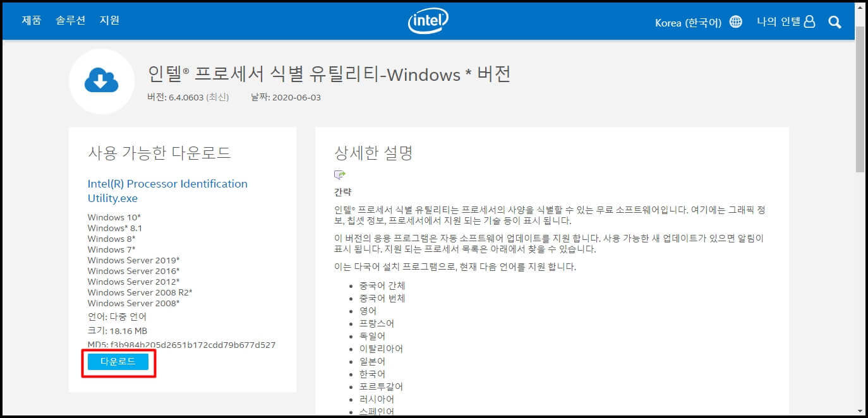Open the 지원 menu
868x418 pixels.
coord(109,20)
